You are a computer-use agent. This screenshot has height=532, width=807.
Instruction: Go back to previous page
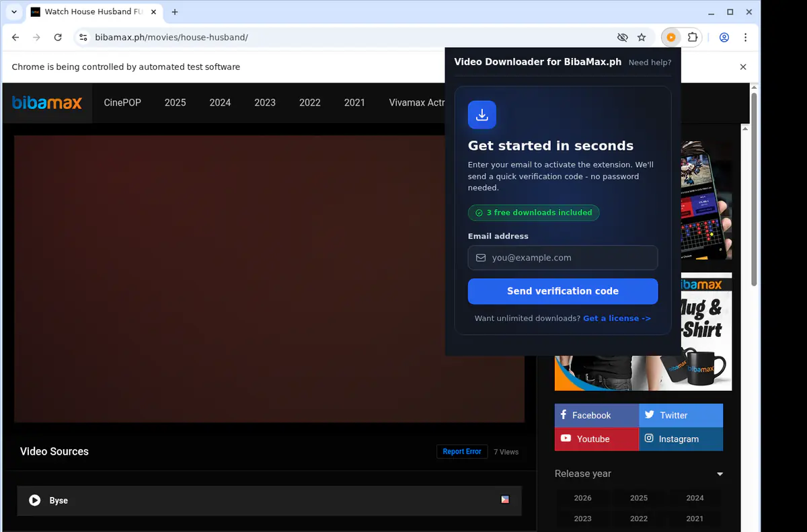(15, 38)
